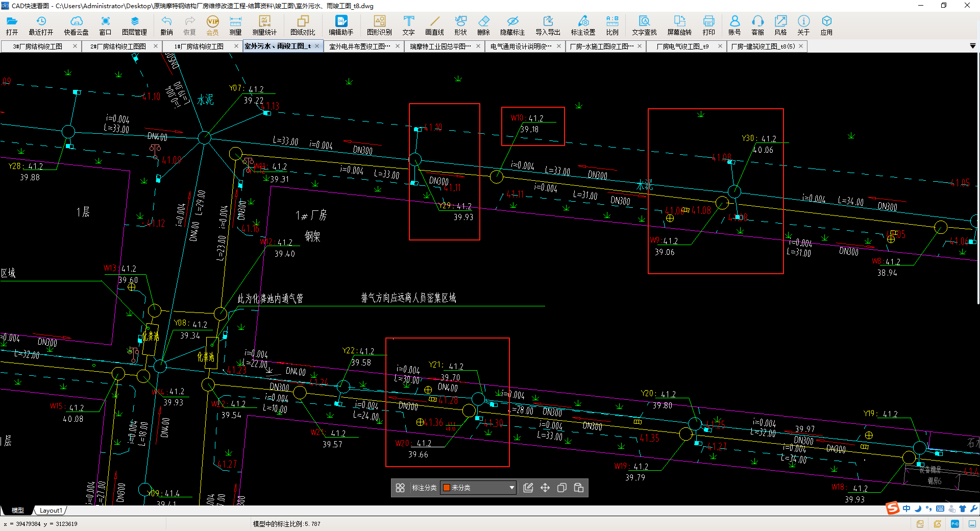Click the edit annotation icon in floating bar
Image resolution: width=980 pixels, height=531 pixels.
[x=528, y=488]
